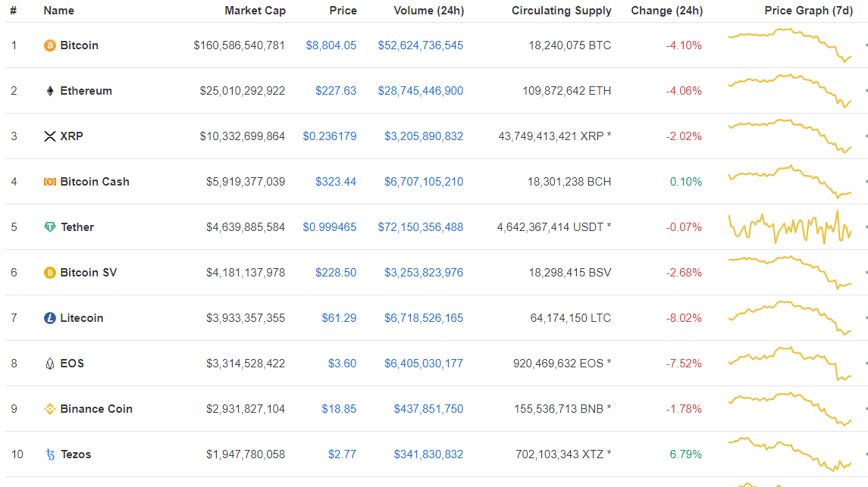
Task: Open Bitcoin price link $8,804.05
Action: click(x=331, y=45)
